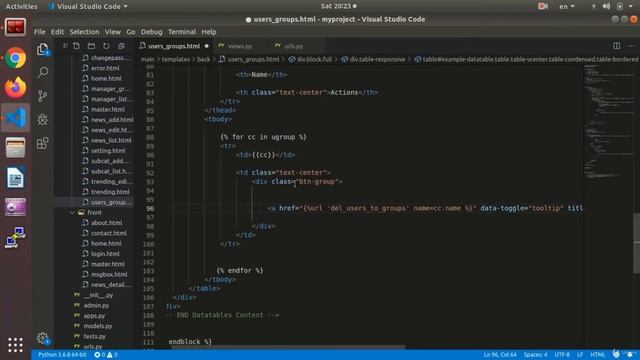Click the errors and warnings status indicator
Screen dimensions: 640x360
pyautogui.click(x=106, y=355)
